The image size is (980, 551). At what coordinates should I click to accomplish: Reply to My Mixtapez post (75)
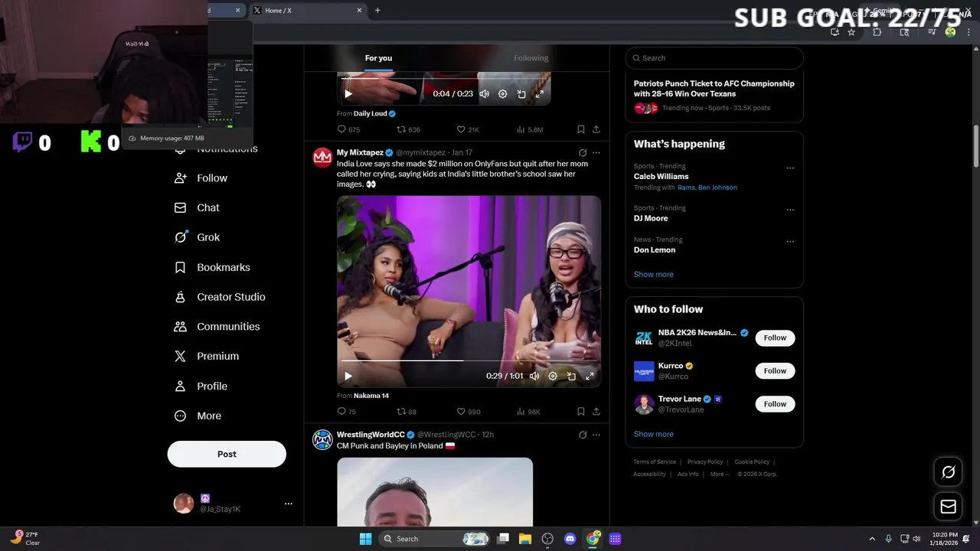coord(347,412)
